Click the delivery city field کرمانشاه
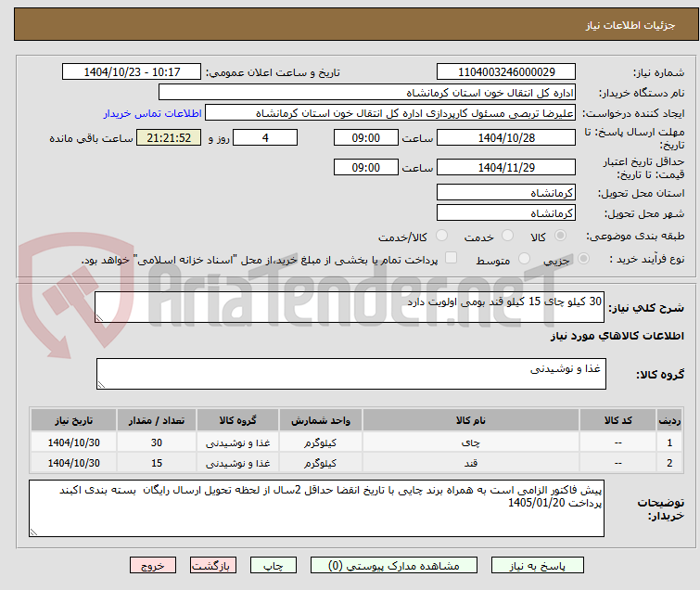The width and height of the screenshot is (700, 590). [506, 213]
